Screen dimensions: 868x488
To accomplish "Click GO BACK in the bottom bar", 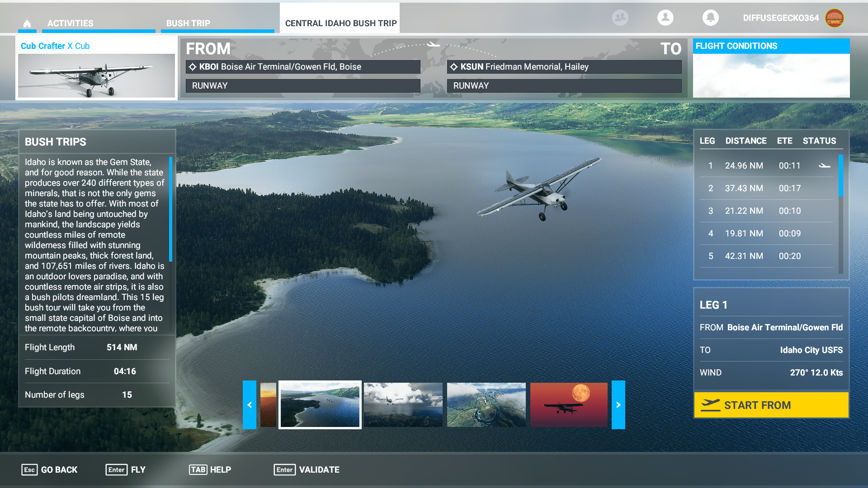I will pos(50,470).
